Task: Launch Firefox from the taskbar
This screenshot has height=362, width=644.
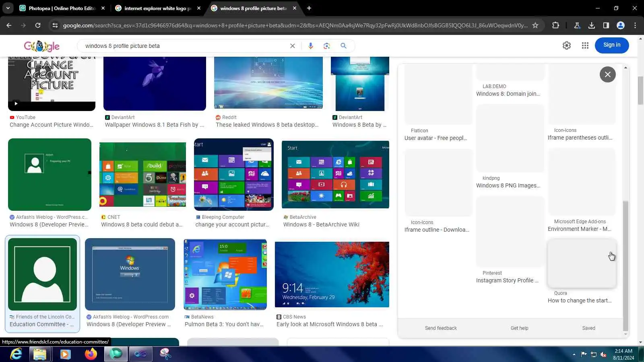Action: point(91,354)
